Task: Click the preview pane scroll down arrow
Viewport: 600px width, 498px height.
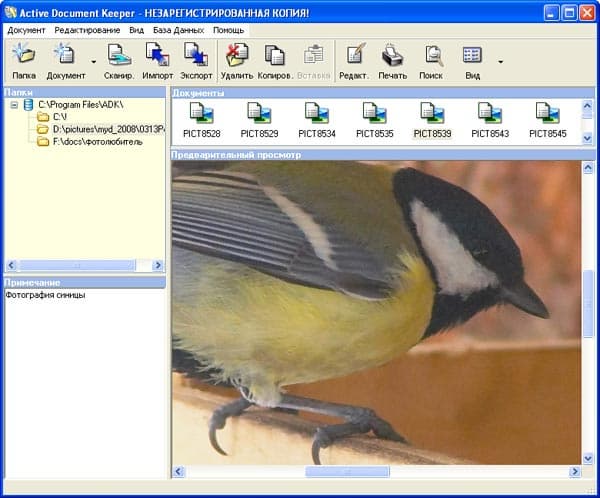Action: tap(588, 458)
